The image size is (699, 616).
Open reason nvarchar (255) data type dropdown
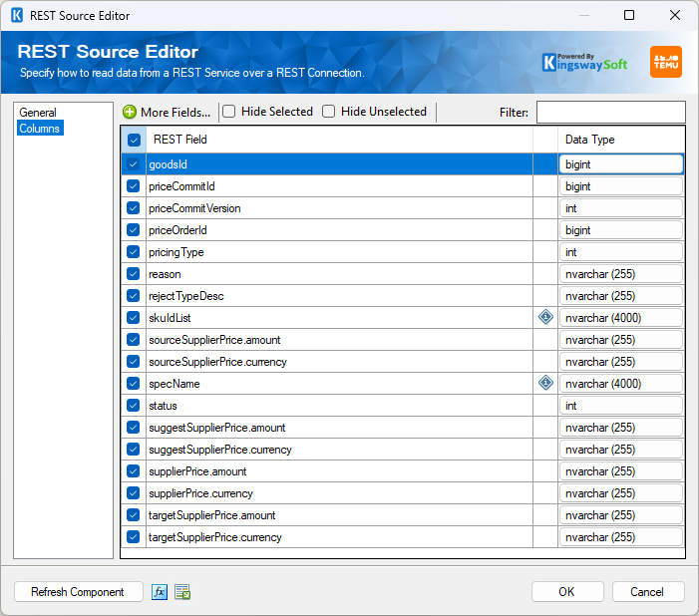621,274
